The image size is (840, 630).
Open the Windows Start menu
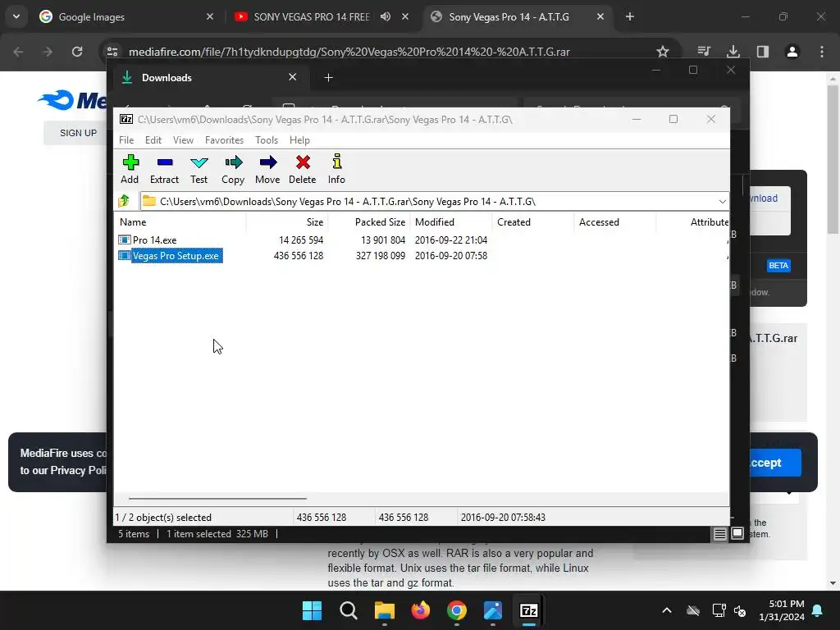click(x=312, y=610)
